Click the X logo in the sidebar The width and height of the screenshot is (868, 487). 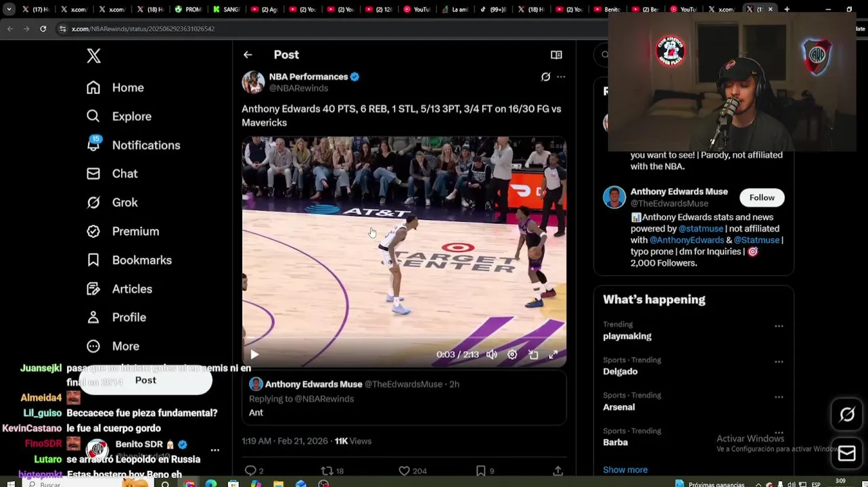click(94, 56)
